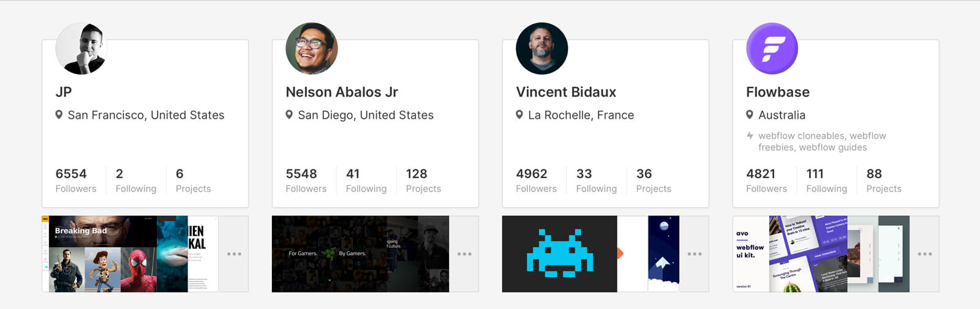The height and width of the screenshot is (309, 980).
Task: Expand more projects under JP's card
Action: [x=234, y=254]
